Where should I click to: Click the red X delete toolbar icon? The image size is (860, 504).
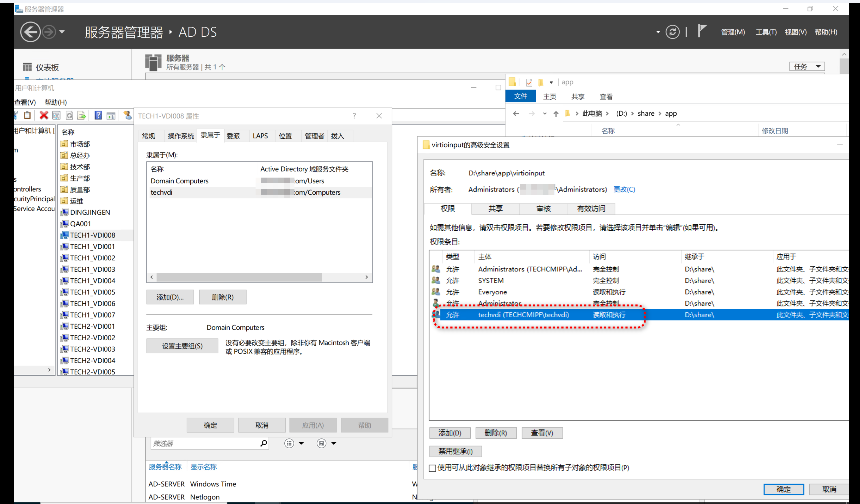(x=44, y=115)
